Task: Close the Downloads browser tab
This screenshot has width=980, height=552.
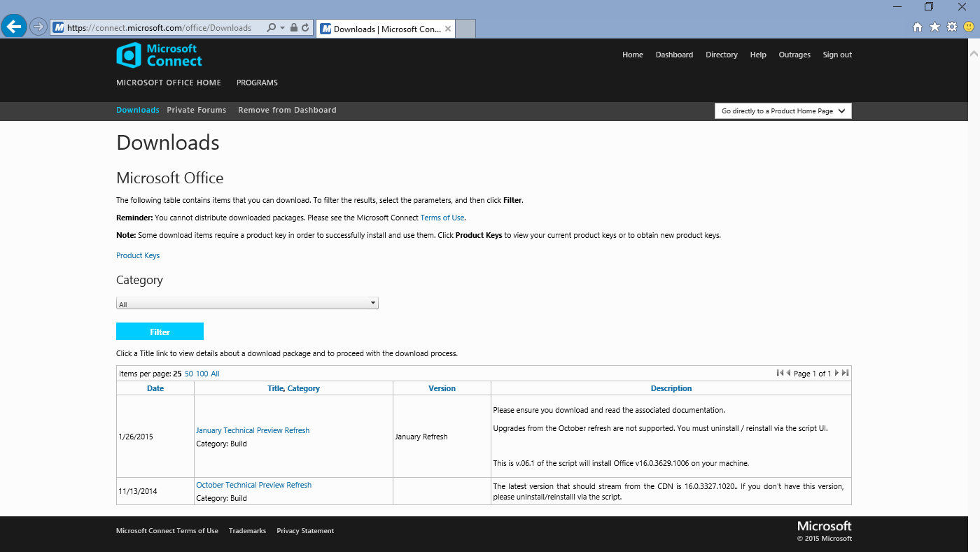Action: pos(447,29)
